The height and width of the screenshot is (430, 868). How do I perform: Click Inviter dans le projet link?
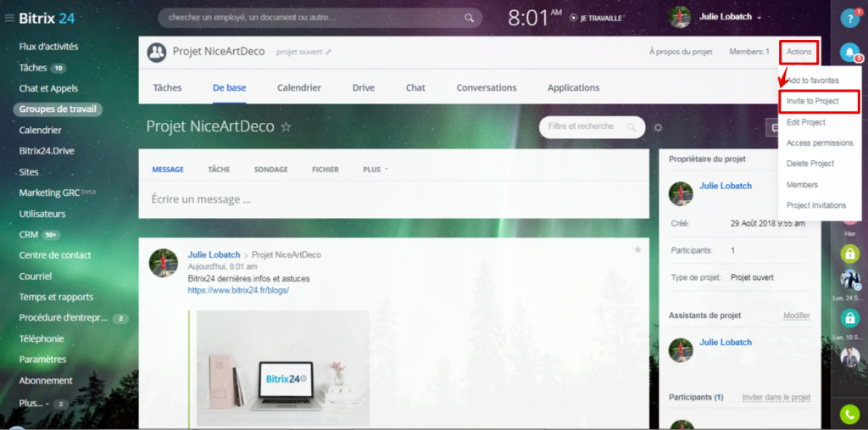click(x=776, y=397)
